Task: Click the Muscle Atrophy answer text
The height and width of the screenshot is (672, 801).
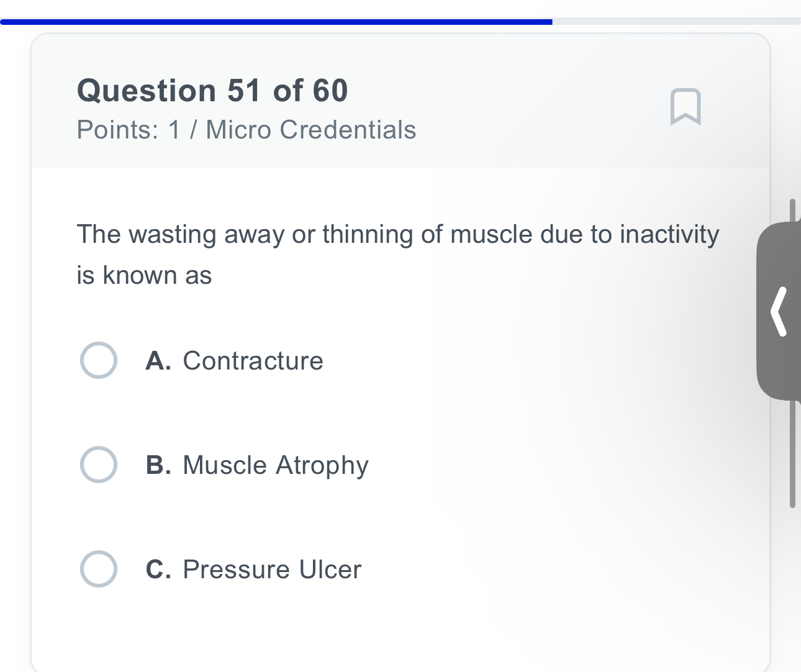Action: coord(274,465)
